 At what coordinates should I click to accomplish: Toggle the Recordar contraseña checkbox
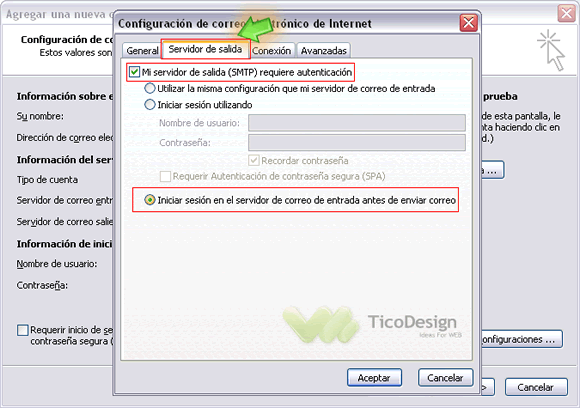click(254, 161)
